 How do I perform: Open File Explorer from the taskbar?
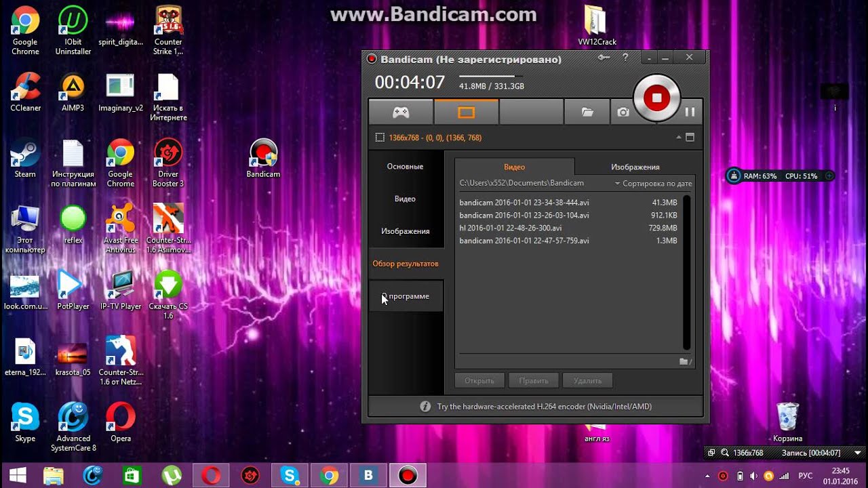pos(53,475)
